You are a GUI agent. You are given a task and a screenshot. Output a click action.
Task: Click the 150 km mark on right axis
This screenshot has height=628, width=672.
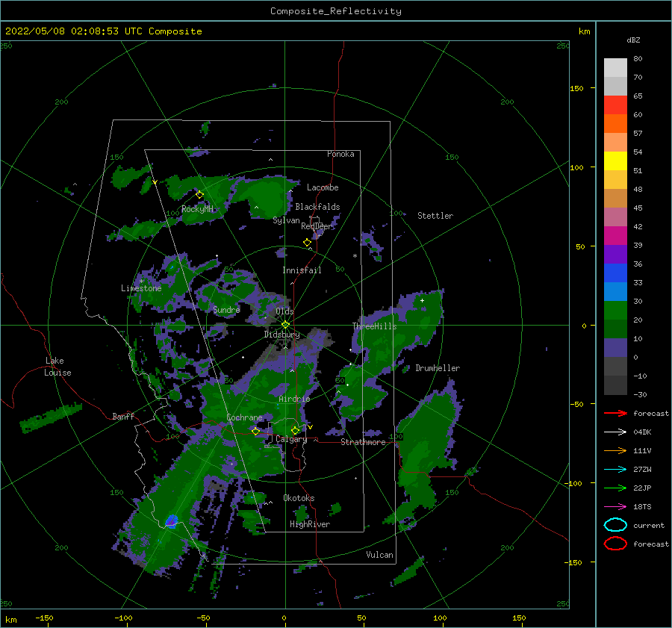(577, 88)
